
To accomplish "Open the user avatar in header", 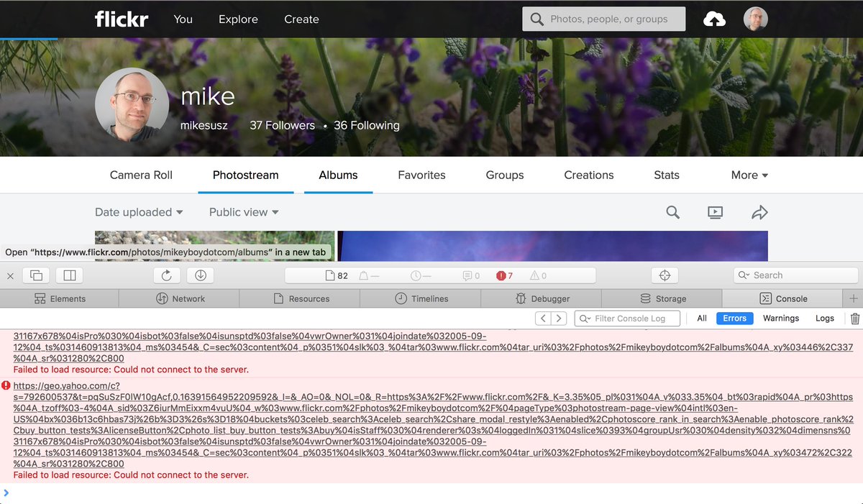I will pyautogui.click(x=755, y=19).
